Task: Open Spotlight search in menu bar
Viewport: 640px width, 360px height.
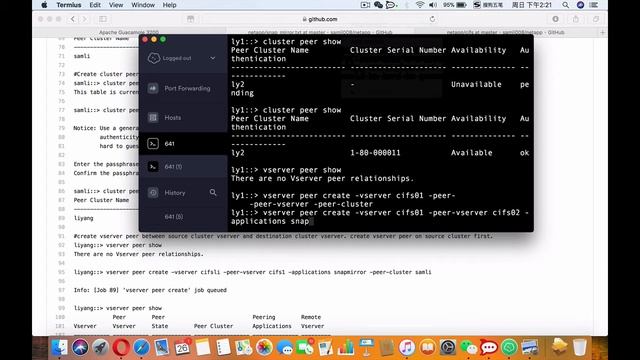Action: tap(565, 5)
